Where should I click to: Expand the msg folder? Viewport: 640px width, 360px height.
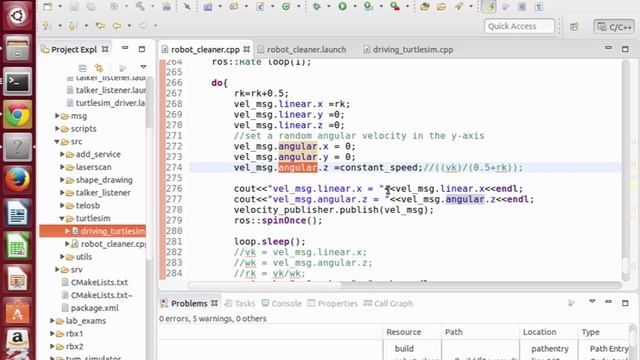click(57, 116)
